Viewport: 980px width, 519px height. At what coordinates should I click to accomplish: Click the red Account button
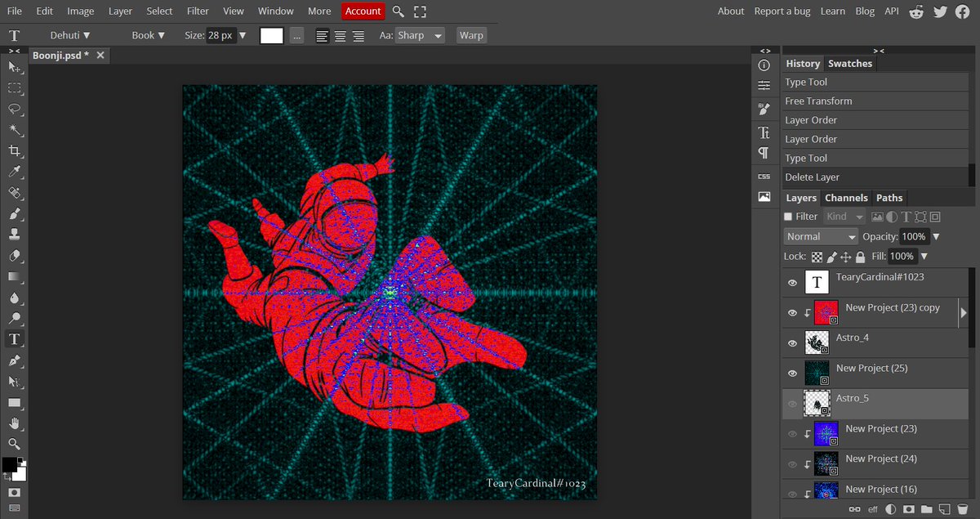pos(363,11)
